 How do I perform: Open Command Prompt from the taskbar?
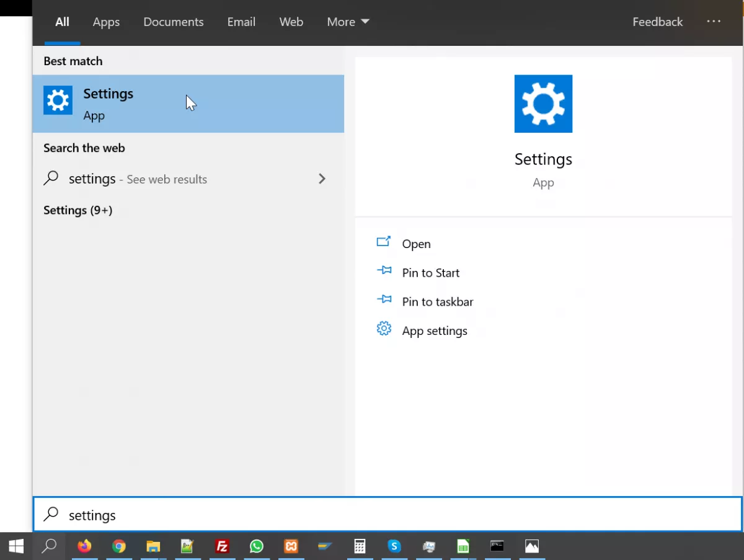497,546
